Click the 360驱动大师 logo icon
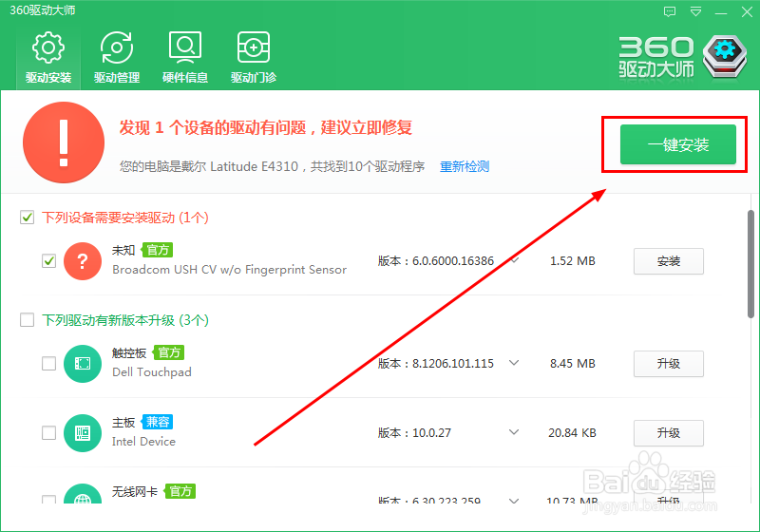This screenshot has width=760, height=532. (725, 57)
